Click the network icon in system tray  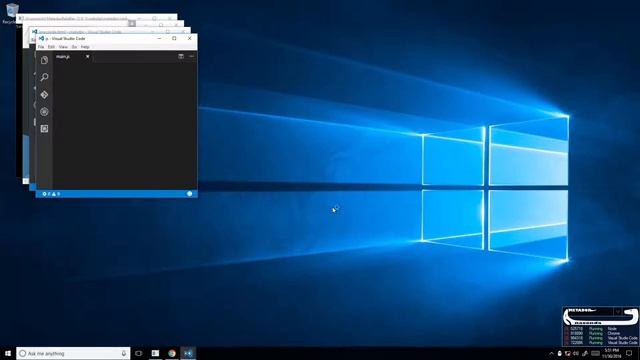(568, 353)
